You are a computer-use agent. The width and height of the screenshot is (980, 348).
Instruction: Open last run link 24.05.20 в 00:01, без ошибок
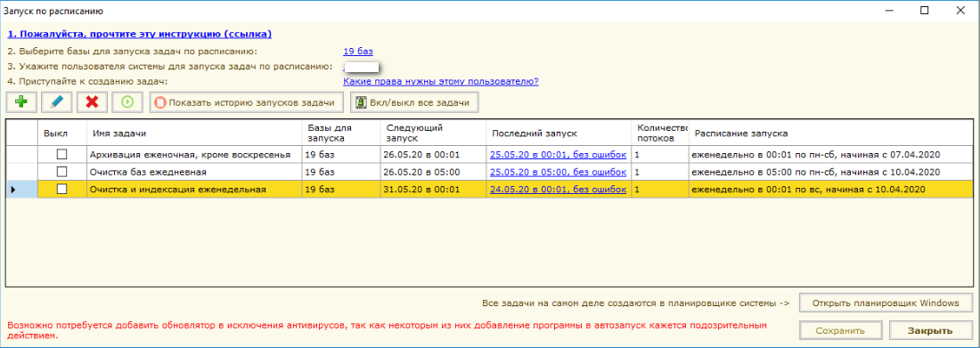click(558, 190)
